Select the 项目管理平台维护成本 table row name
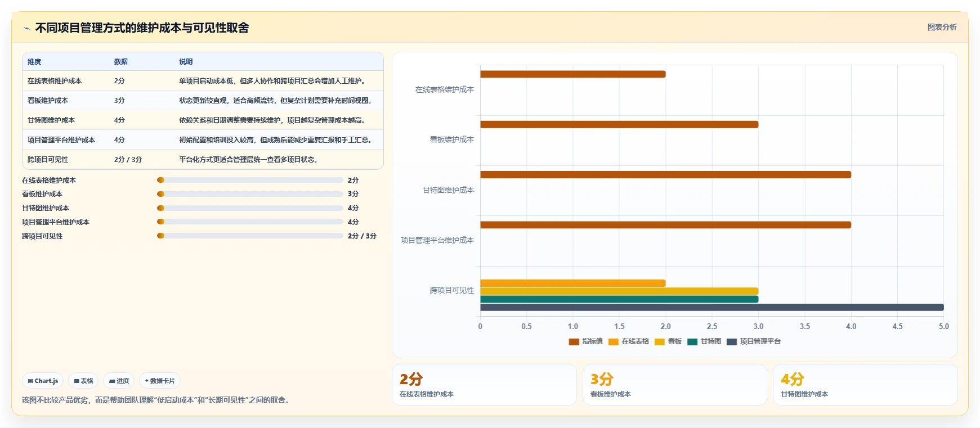 pos(61,140)
